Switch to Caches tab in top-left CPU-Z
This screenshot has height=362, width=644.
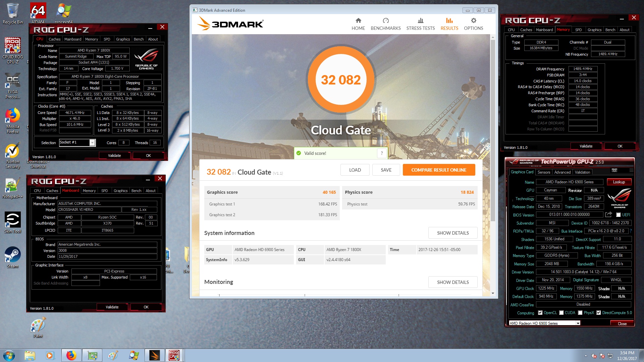[x=54, y=39]
